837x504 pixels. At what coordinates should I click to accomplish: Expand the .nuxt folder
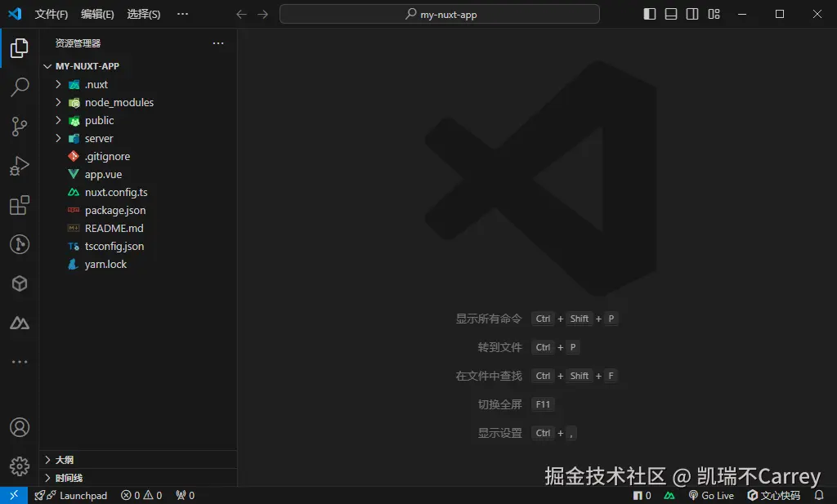138,84
